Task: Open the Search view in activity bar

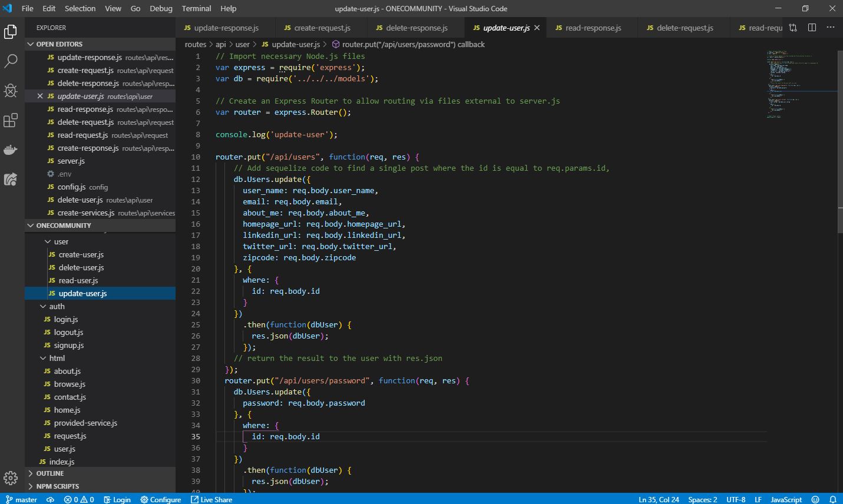Action: click(x=11, y=61)
